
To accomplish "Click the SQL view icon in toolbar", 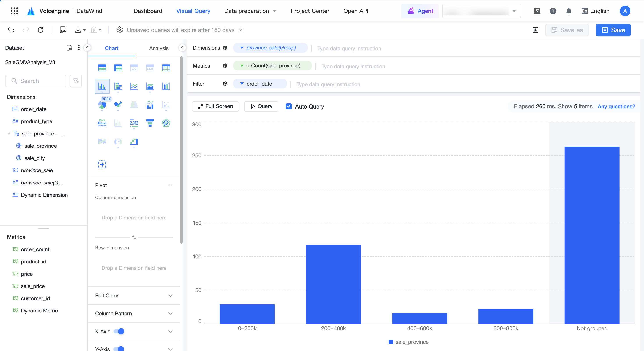I will (63, 30).
